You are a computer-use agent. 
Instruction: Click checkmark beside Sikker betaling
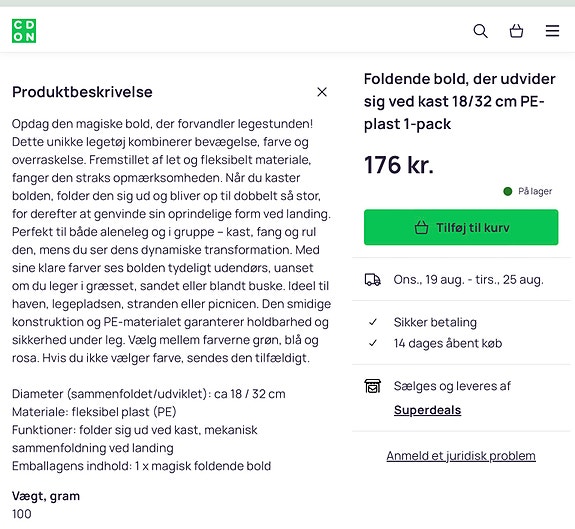373,322
